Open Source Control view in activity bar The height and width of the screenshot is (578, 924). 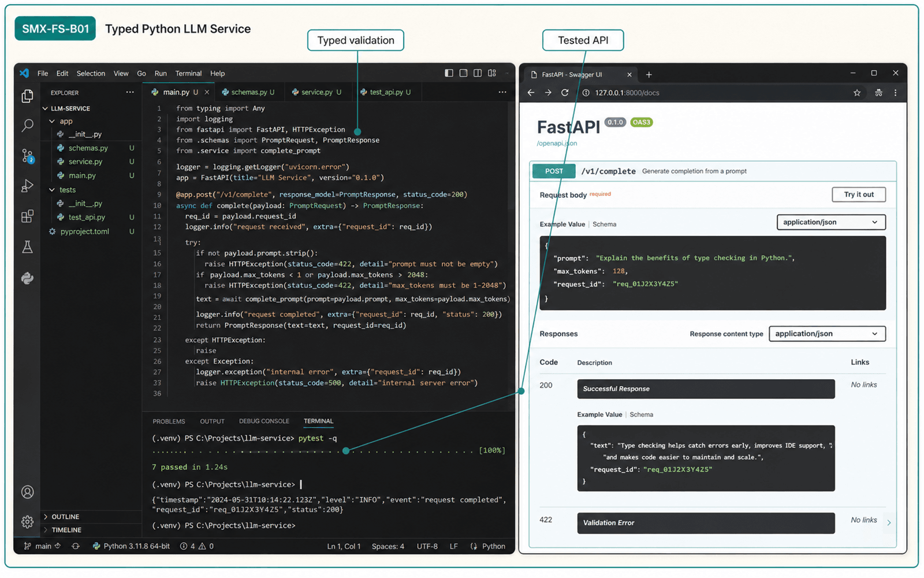[x=28, y=156]
